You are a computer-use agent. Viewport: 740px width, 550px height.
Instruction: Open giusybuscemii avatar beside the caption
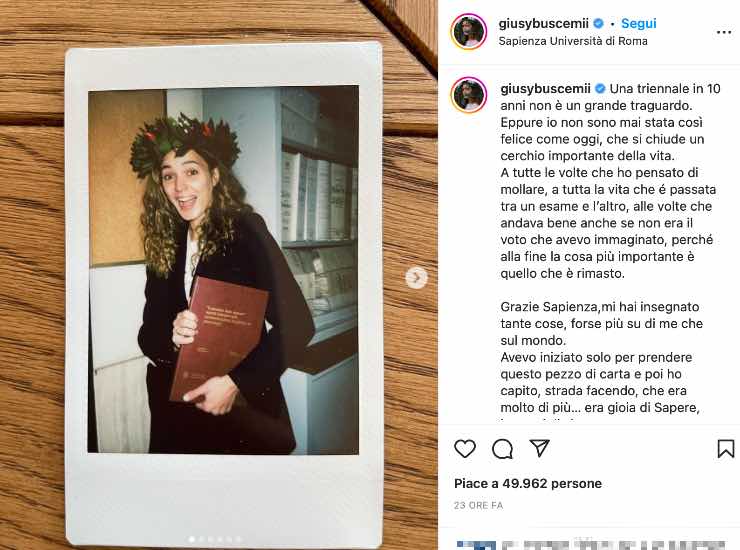coord(469,95)
